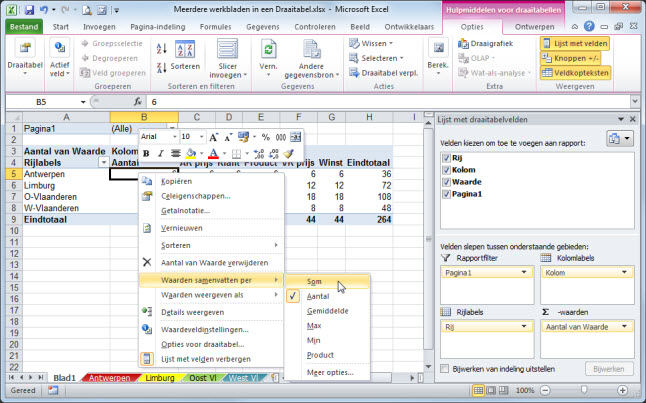Click the formula bar input showing 6
This screenshot has height=403, width=646.
pyautogui.click(x=387, y=102)
